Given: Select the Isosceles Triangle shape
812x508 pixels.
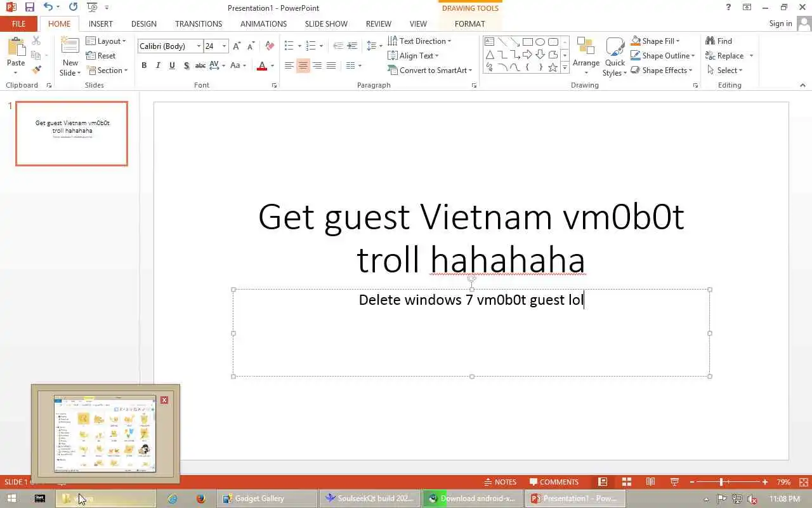Looking at the screenshot, I should click(x=489, y=55).
